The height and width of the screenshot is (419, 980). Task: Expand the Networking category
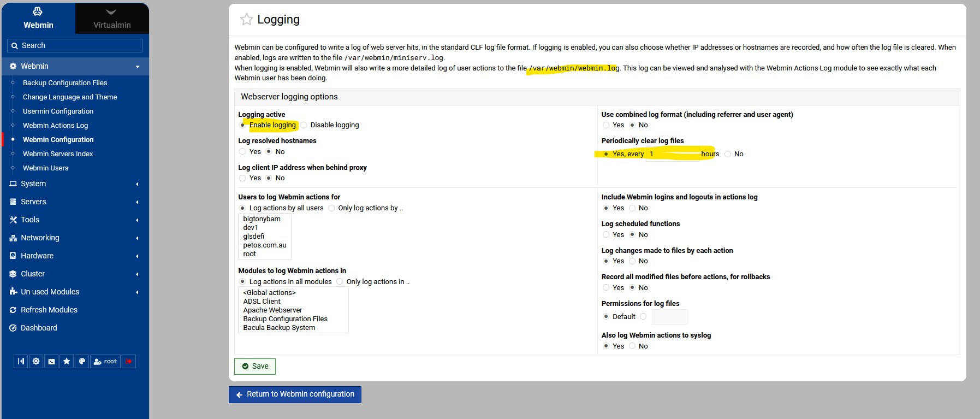[75, 238]
